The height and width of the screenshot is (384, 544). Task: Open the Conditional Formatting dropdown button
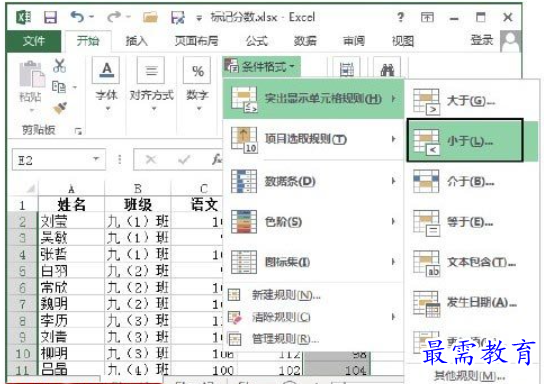click(x=261, y=66)
